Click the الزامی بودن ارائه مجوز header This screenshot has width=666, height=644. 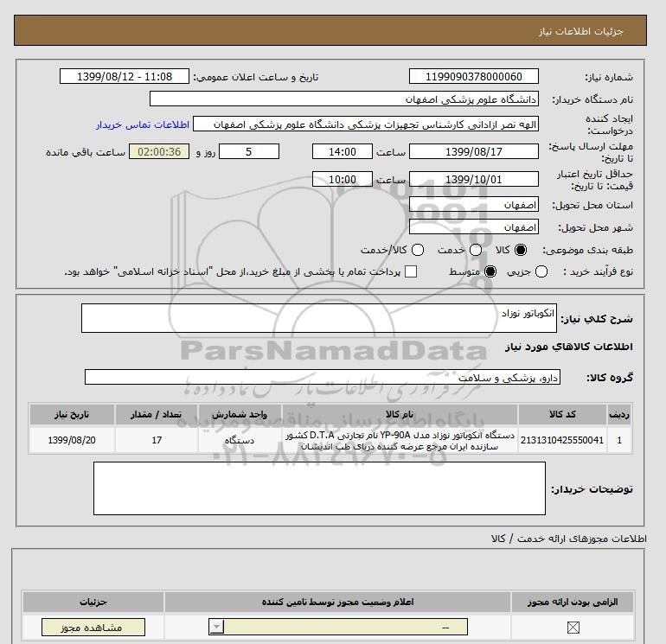coord(573,602)
